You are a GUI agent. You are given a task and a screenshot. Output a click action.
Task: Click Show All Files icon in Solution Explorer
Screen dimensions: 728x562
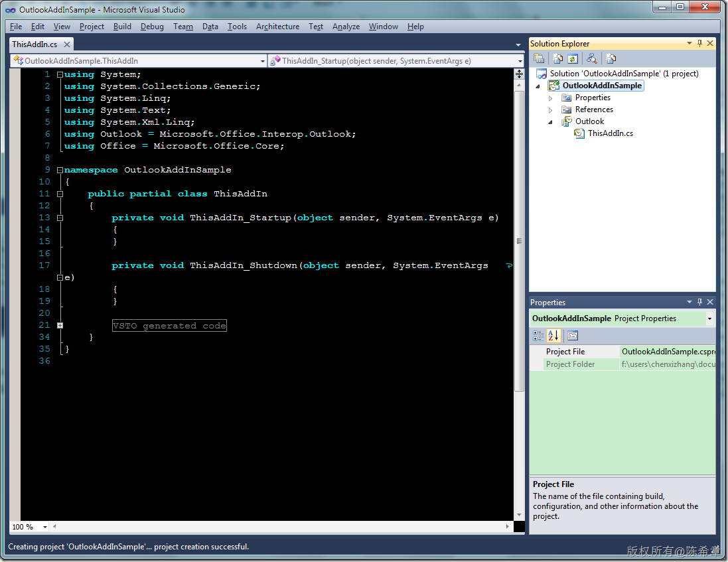pyautogui.click(x=557, y=58)
